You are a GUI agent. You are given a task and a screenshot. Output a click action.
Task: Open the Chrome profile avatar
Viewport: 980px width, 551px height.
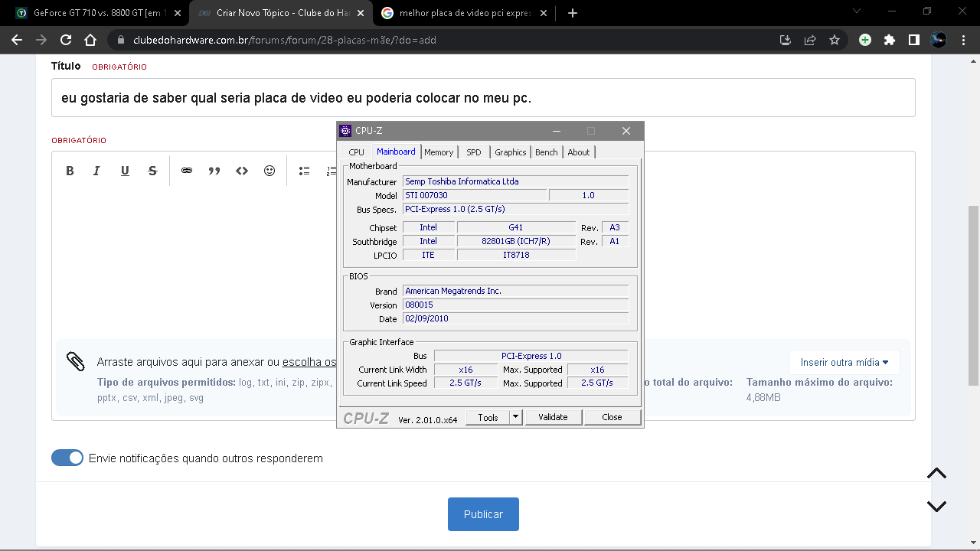point(939,40)
